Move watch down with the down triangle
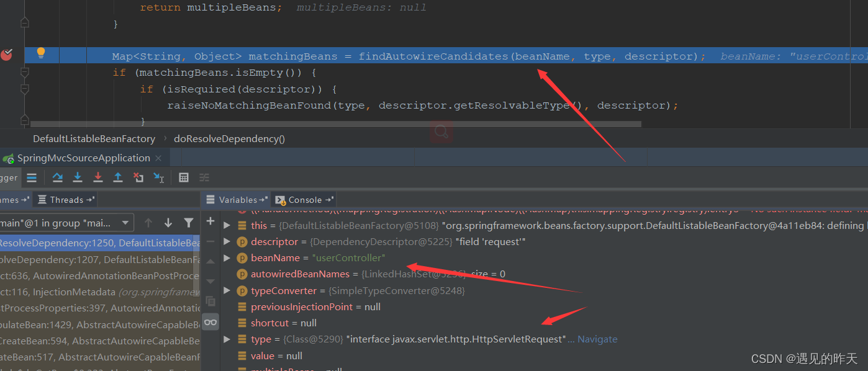 pos(210,281)
